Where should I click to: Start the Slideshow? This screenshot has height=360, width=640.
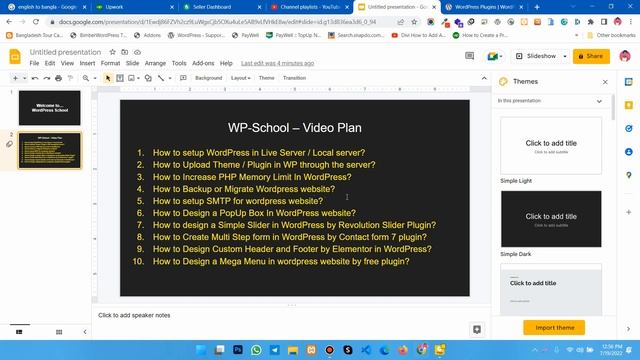536,56
